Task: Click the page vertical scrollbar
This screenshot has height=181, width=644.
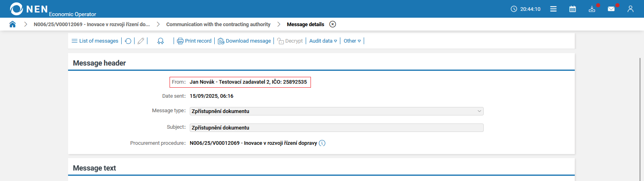Action: [640, 119]
